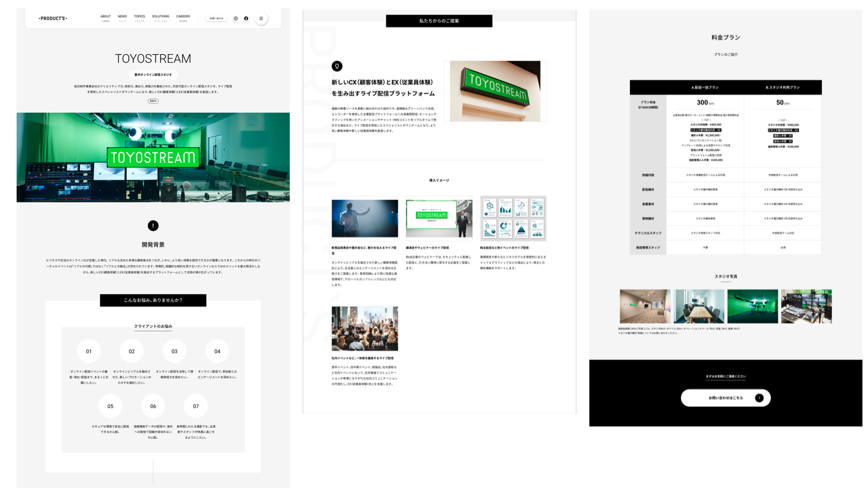Open the studio photo showing control room equipment
The height and width of the screenshot is (493, 868).
click(x=806, y=307)
